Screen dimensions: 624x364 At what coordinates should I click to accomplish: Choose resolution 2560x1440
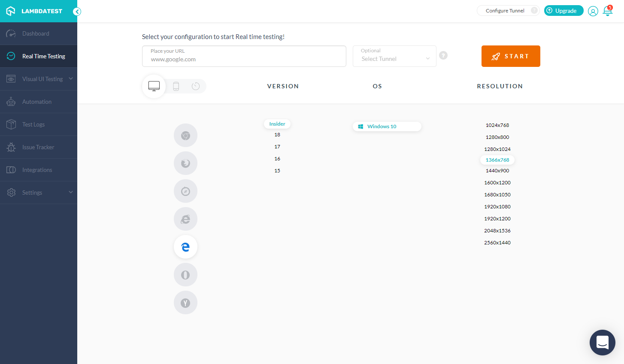click(x=497, y=243)
